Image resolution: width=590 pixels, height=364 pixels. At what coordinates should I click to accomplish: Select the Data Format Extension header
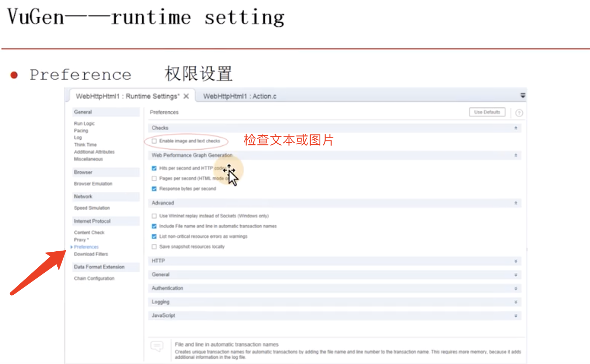(x=106, y=267)
